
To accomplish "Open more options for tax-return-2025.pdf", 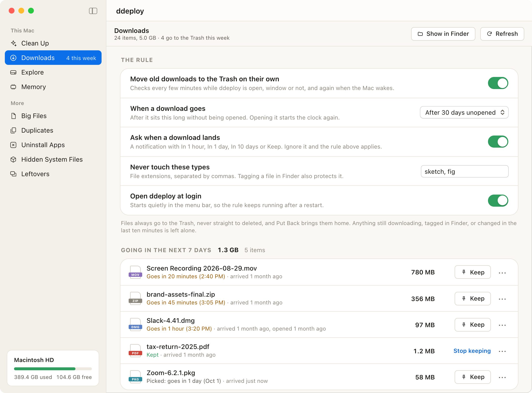I will pyautogui.click(x=502, y=351).
